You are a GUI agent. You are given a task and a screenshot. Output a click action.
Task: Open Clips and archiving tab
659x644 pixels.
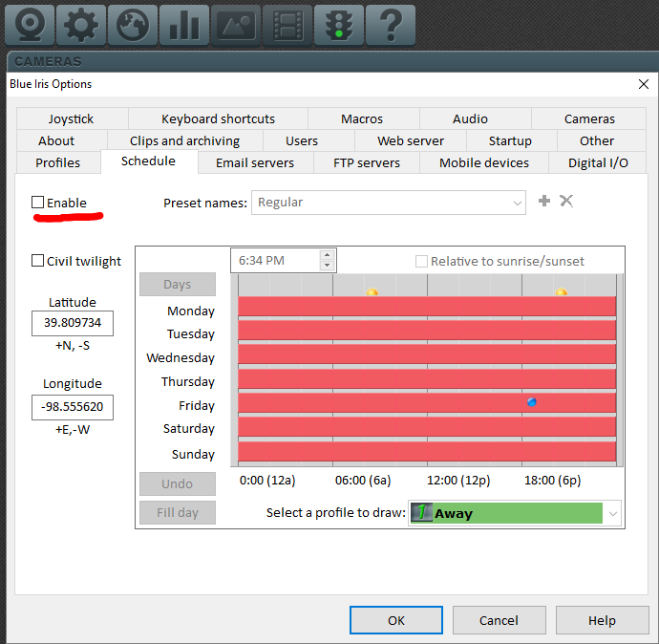pos(185,140)
